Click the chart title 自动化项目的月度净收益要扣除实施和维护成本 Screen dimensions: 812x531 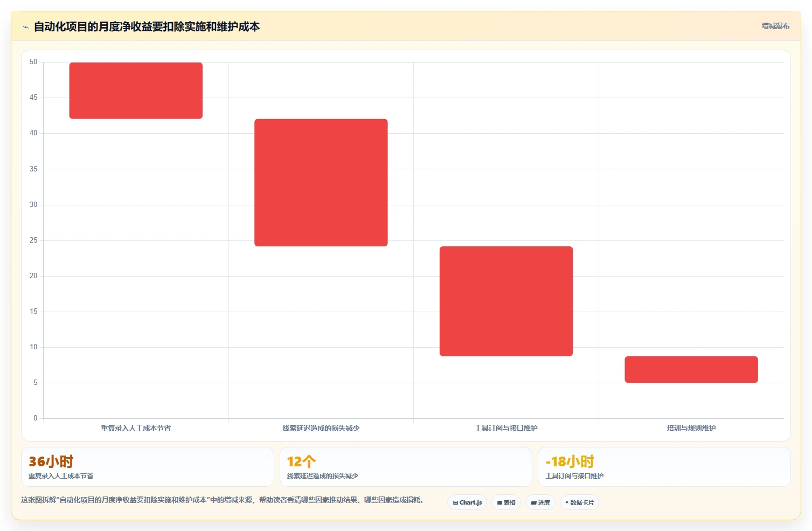click(x=147, y=26)
